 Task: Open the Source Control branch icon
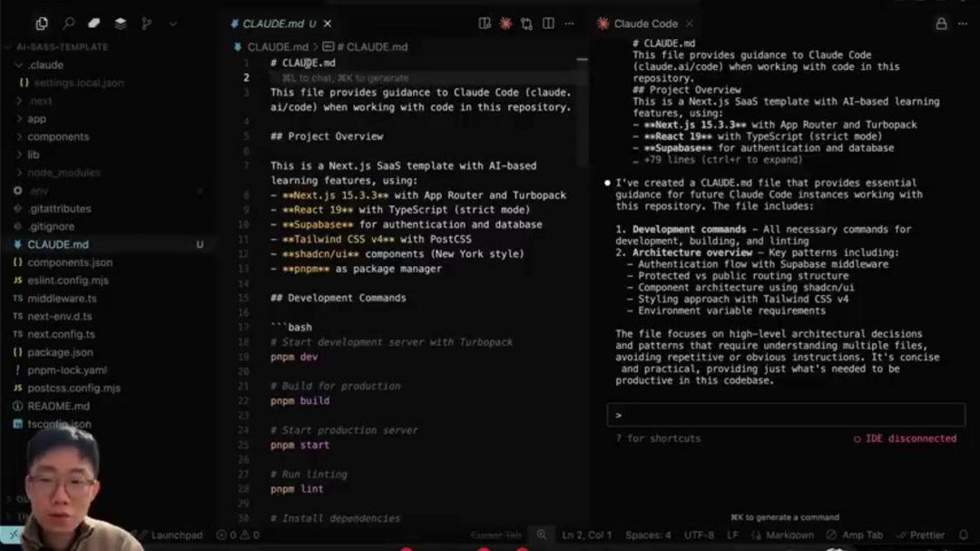point(147,24)
